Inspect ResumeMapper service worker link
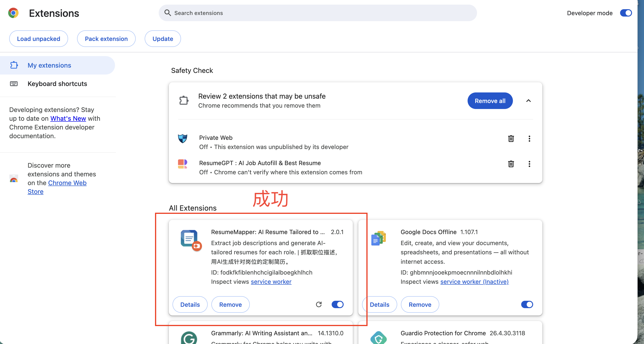The width and height of the screenshot is (644, 344). (x=271, y=281)
